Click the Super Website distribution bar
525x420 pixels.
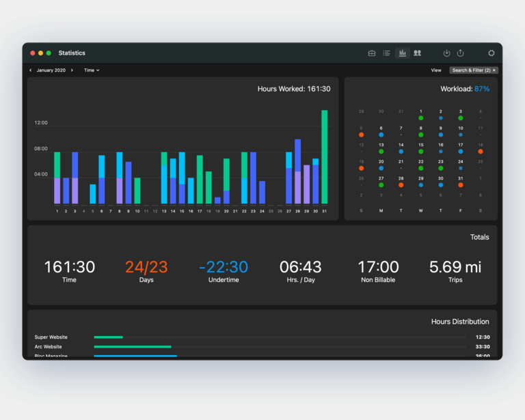coord(108,337)
